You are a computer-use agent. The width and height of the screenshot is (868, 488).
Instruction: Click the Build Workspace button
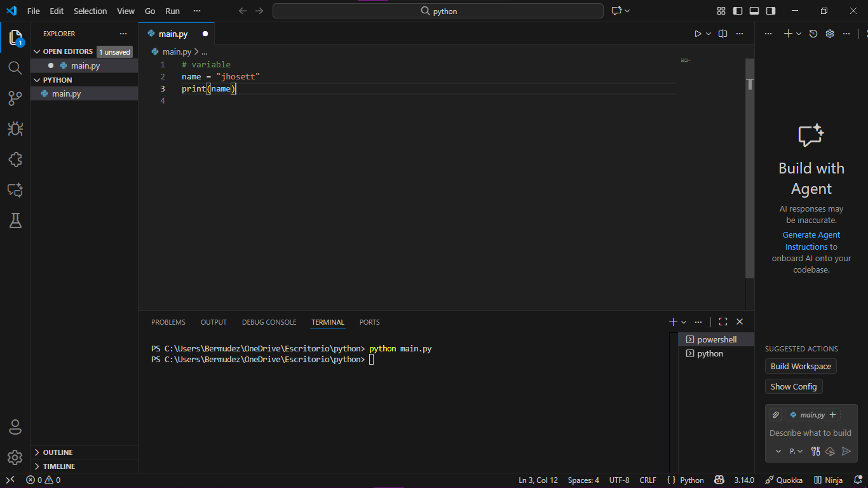coord(801,366)
